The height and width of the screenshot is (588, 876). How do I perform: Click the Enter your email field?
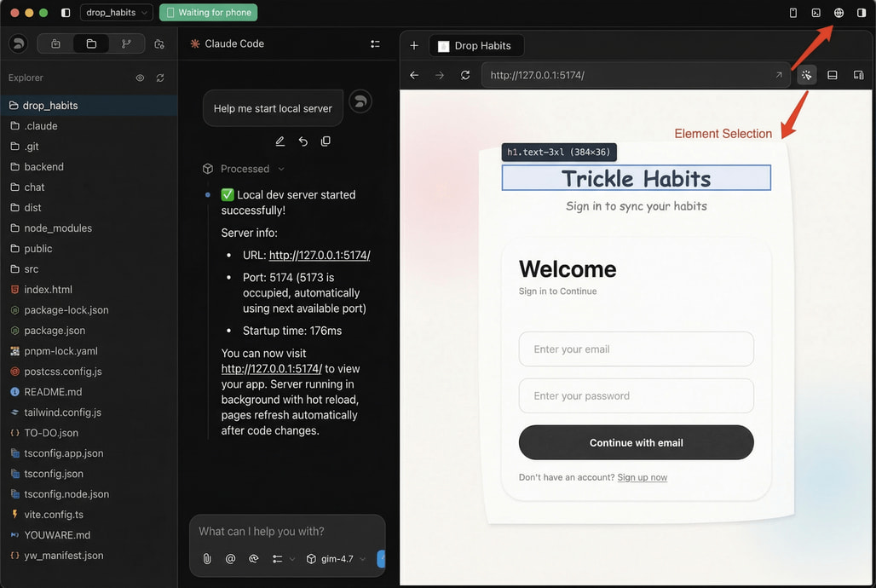[636, 349]
